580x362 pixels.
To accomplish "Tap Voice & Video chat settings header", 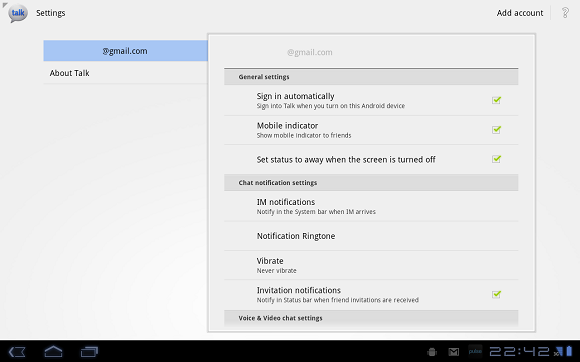I will 371,318.
